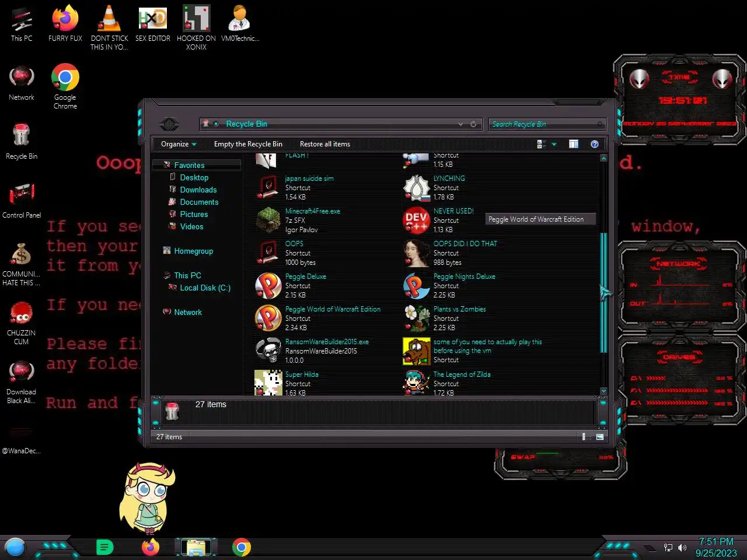Switch to large icons view in status bar
This screenshot has height=560, width=747.
pyautogui.click(x=599, y=437)
